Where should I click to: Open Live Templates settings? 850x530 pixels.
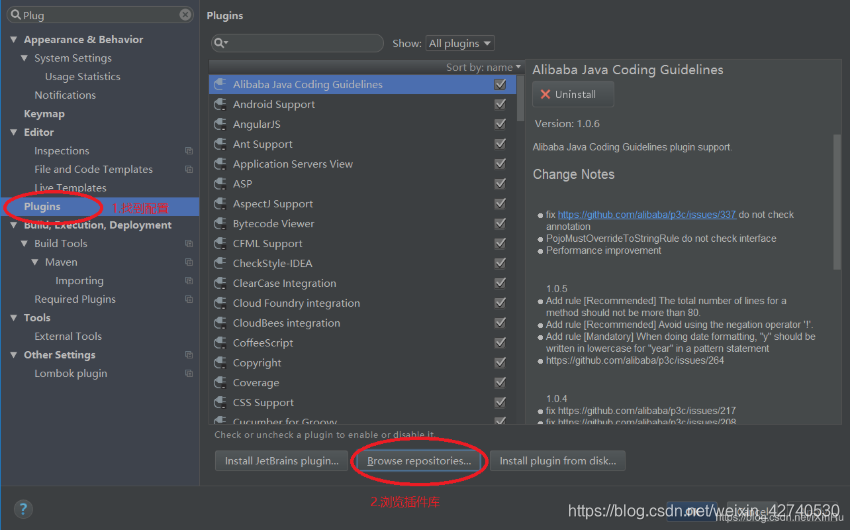[x=70, y=188]
